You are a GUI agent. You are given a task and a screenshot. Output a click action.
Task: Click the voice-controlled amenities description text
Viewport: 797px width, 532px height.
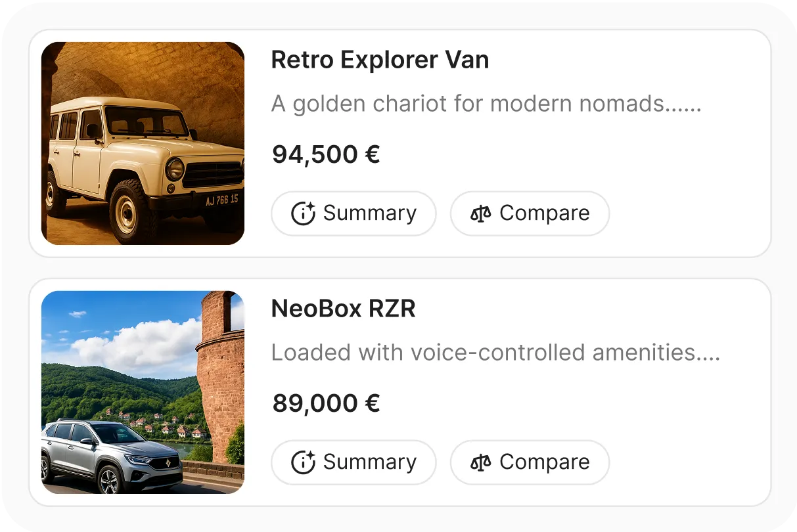496,353
